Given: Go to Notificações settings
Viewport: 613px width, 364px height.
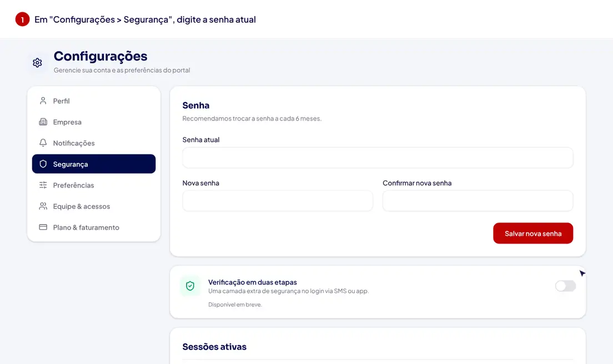Looking at the screenshot, I should click(x=94, y=143).
